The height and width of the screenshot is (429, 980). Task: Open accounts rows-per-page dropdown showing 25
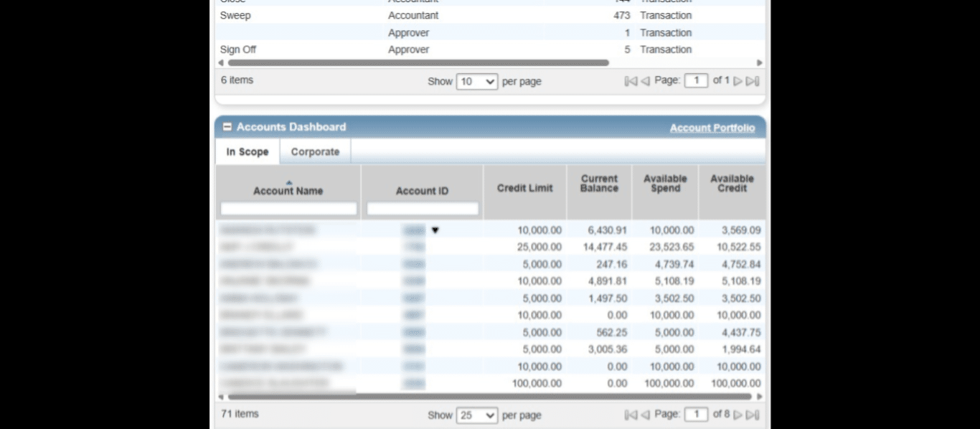coord(477,415)
